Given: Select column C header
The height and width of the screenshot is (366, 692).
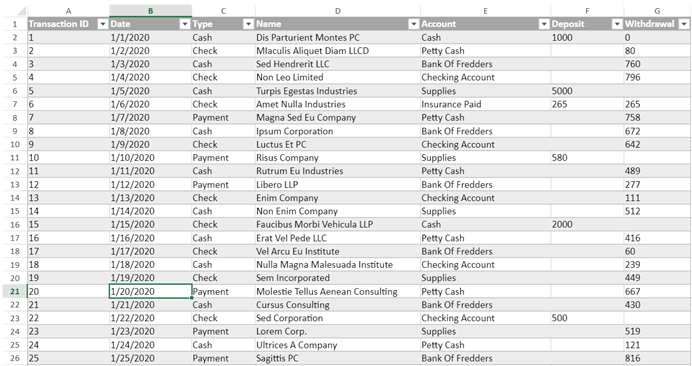Looking at the screenshot, I should coord(223,11).
